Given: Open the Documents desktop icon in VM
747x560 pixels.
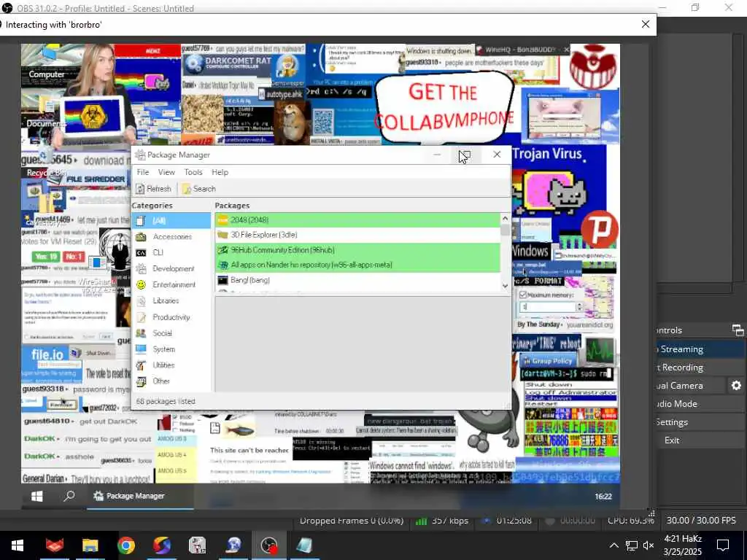Looking at the screenshot, I should pyautogui.click(x=46, y=113).
